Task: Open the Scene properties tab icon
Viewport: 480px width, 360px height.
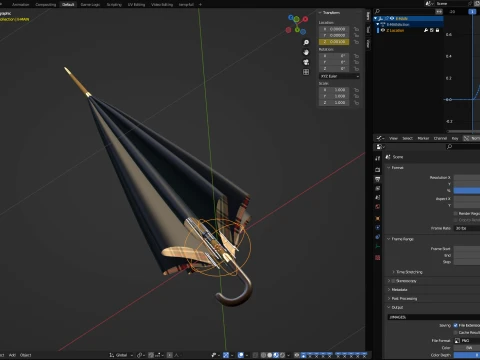Action: point(378,197)
